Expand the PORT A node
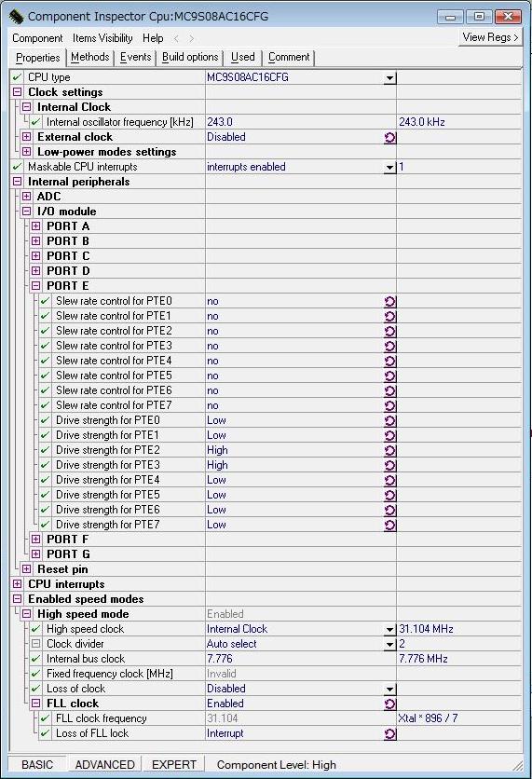The width and height of the screenshot is (532, 779). [x=35, y=226]
